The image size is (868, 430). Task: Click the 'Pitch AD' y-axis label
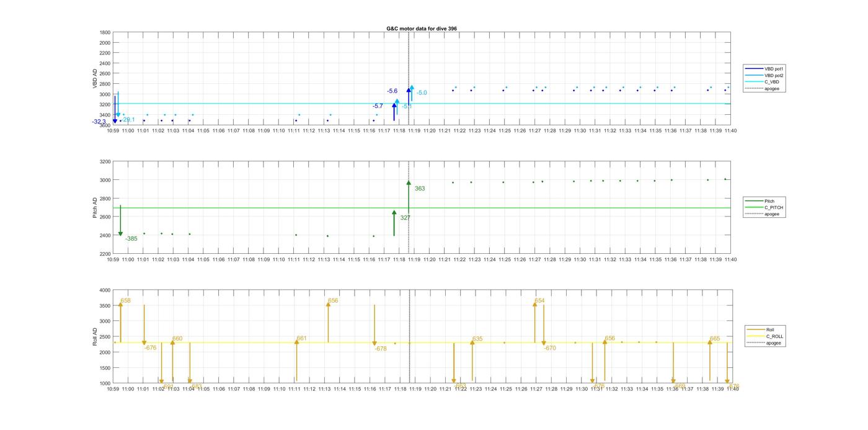[95, 208]
